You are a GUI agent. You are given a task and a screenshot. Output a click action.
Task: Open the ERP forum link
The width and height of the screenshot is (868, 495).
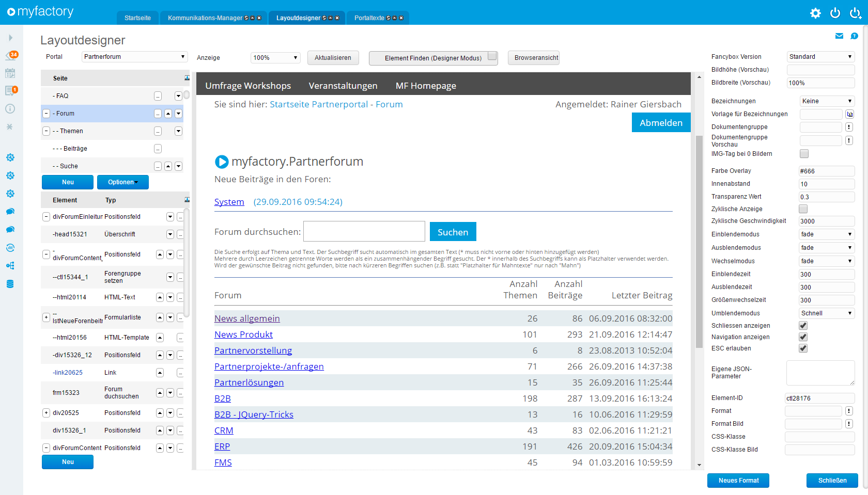pyautogui.click(x=222, y=446)
